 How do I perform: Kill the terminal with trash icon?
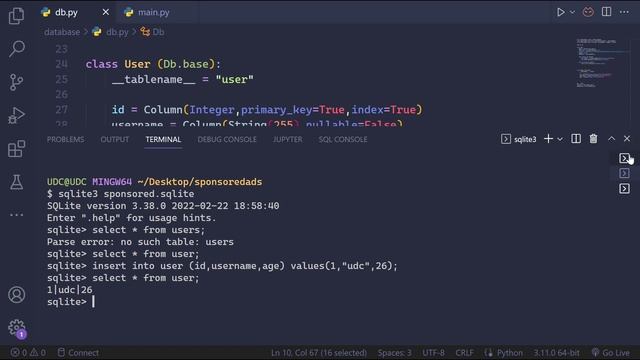pos(593,139)
